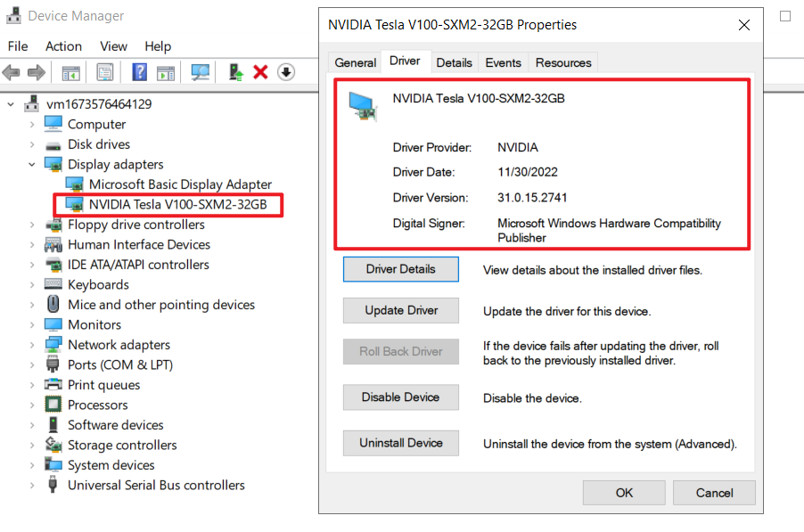804x532 pixels.
Task: Click the Mice and other pointing devices icon
Action: (53, 305)
